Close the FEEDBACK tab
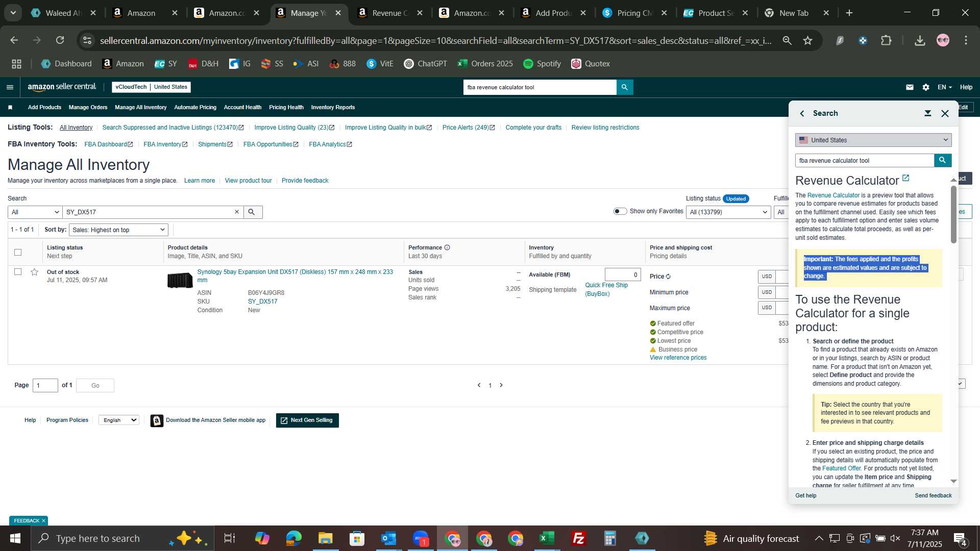The width and height of the screenshot is (980, 551). 43,521
